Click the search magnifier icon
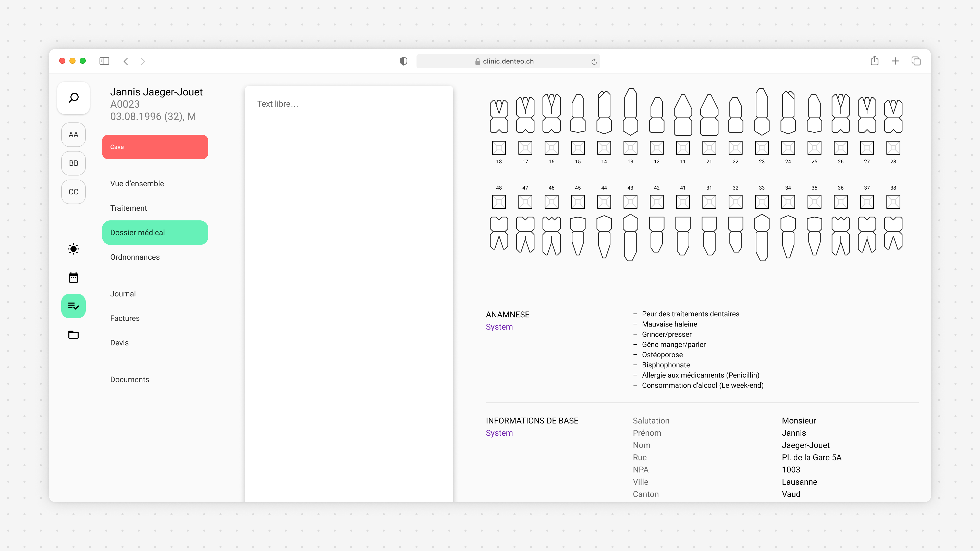980x551 pixels. [73, 98]
